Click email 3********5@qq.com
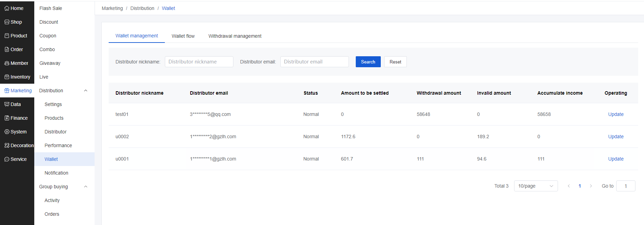The height and width of the screenshot is (225, 644). (x=210, y=114)
